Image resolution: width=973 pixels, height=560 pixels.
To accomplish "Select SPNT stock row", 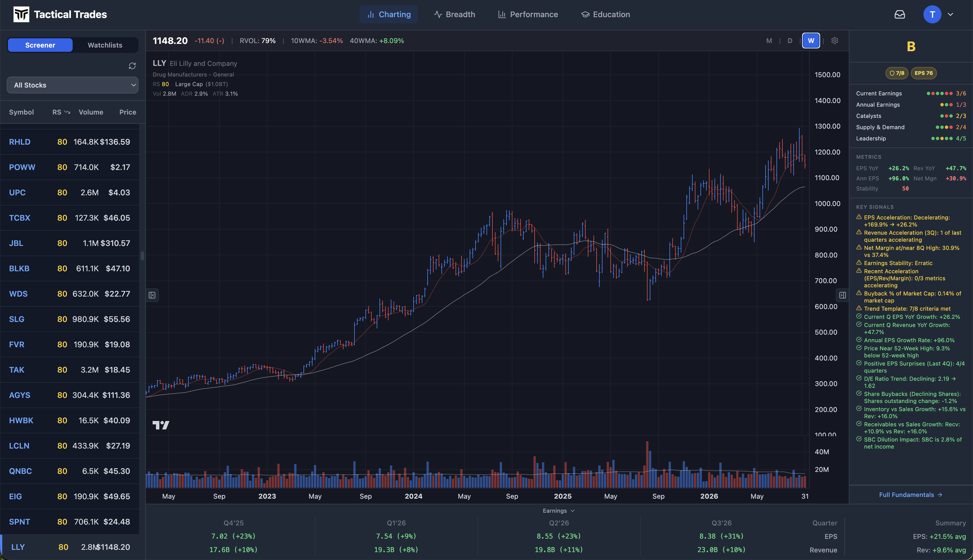I will coord(70,522).
